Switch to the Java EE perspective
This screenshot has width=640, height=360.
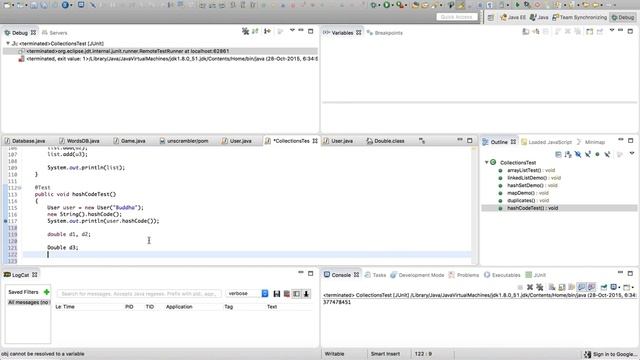pyautogui.click(x=513, y=17)
